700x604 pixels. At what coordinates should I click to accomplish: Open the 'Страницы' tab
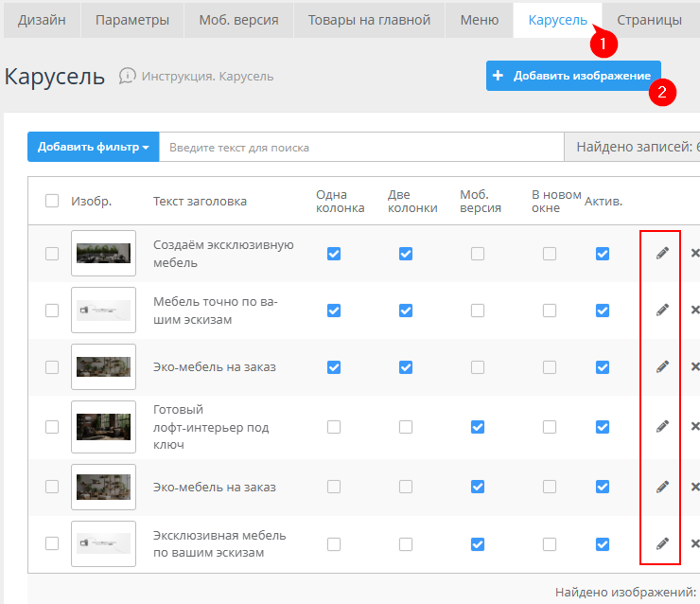tap(650, 20)
